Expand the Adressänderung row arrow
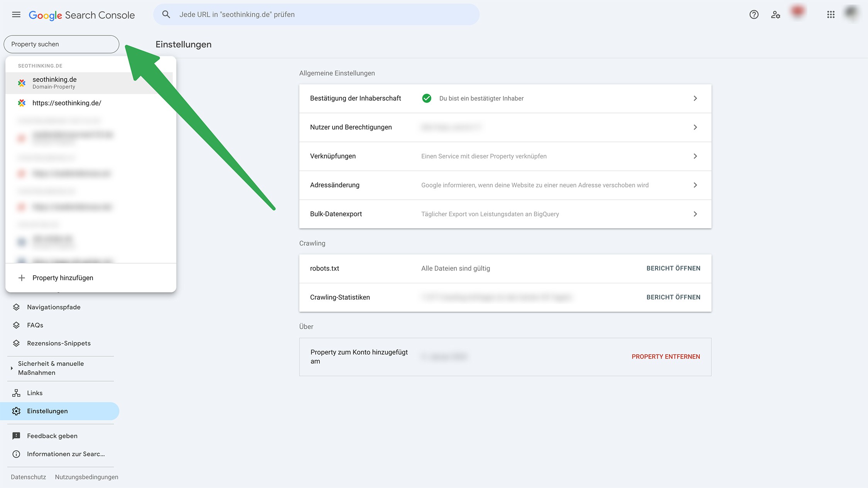This screenshot has width=868, height=488. coord(695,185)
